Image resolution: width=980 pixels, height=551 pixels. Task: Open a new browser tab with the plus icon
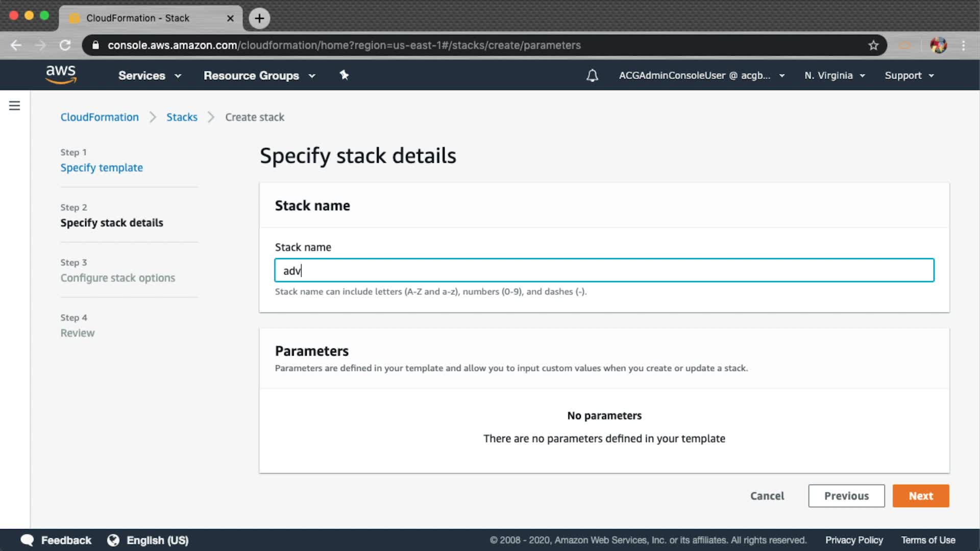coord(259,18)
